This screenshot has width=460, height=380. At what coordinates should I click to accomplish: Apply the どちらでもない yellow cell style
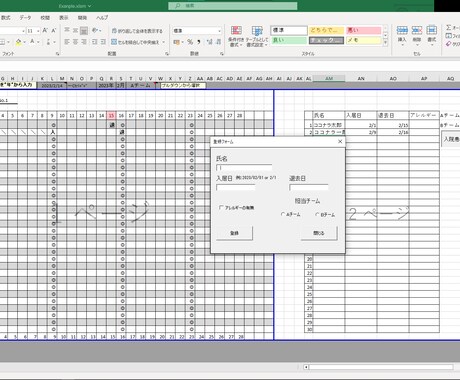[326, 30]
